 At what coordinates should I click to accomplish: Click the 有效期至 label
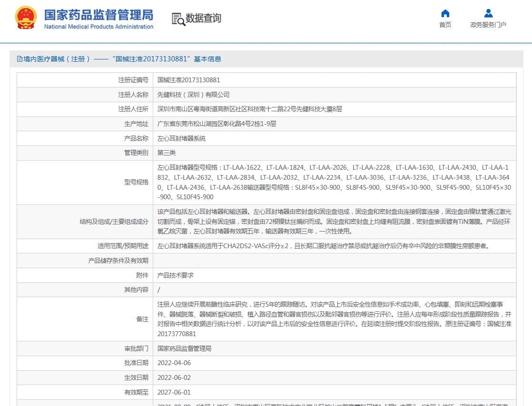coord(137,392)
